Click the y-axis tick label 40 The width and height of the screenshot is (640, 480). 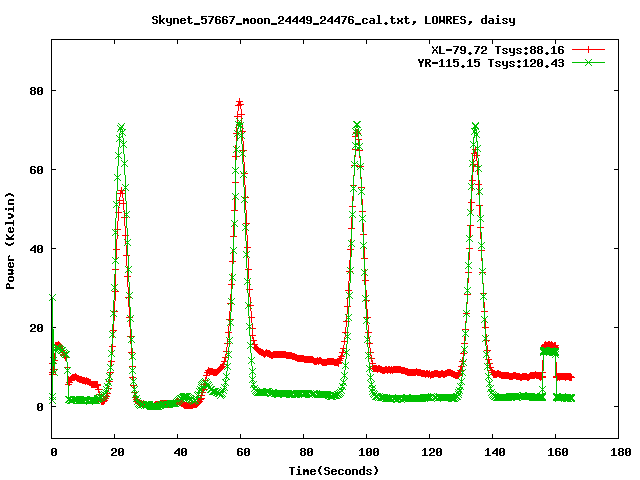click(37, 249)
